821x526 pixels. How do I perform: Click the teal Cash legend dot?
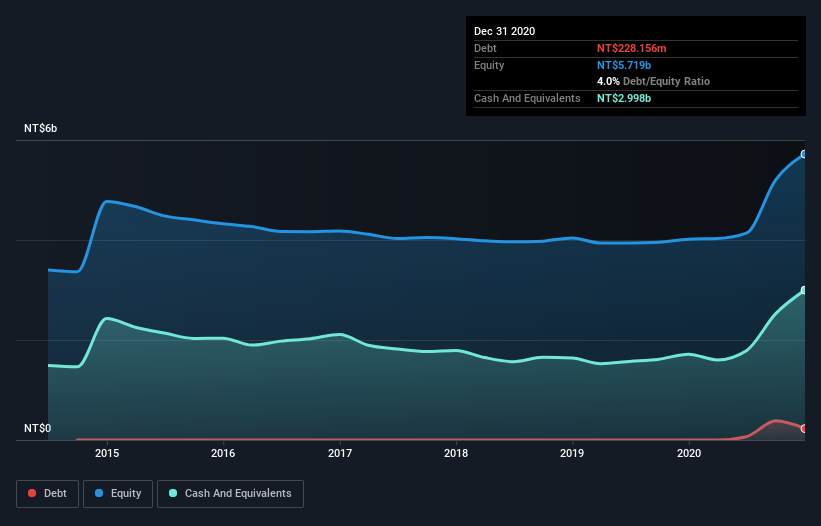[173, 493]
